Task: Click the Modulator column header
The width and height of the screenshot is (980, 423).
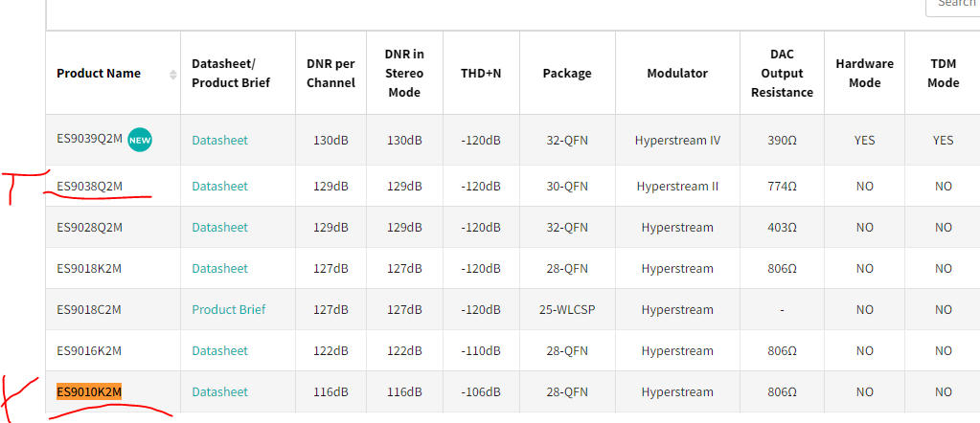Action: click(x=677, y=74)
